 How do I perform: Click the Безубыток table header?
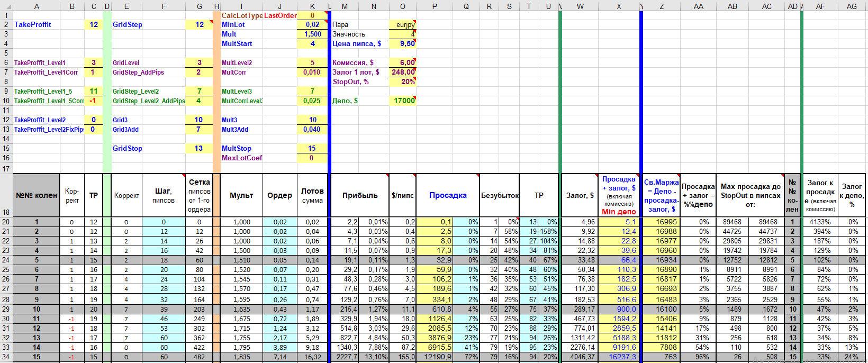[x=500, y=195]
